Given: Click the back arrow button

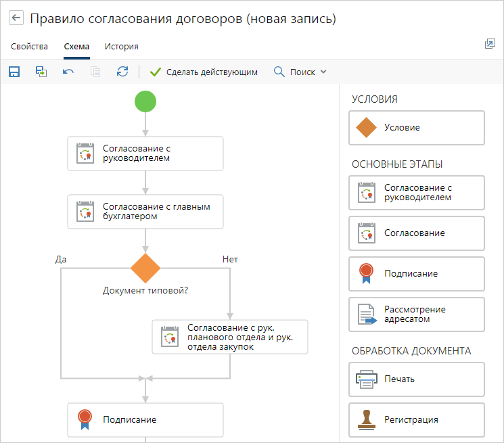Looking at the screenshot, I should [16, 18].
